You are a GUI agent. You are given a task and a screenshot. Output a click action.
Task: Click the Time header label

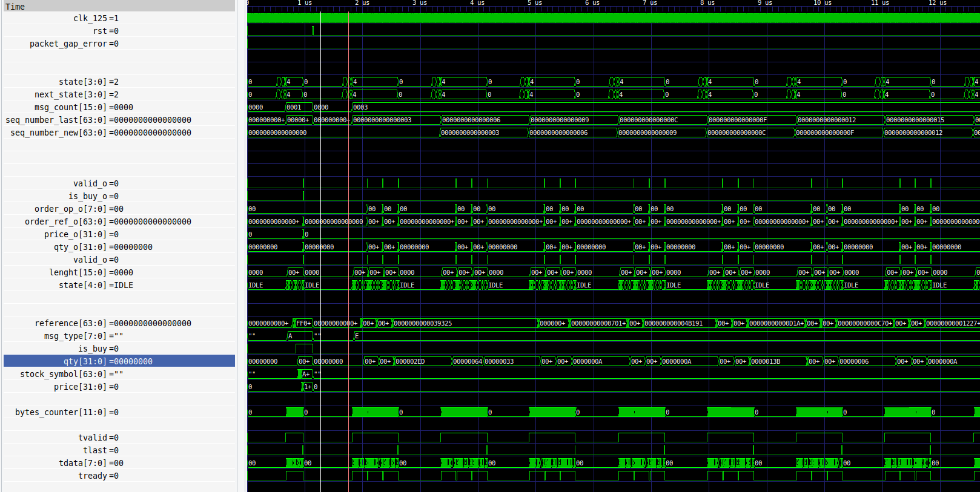(x=15, y=7)
